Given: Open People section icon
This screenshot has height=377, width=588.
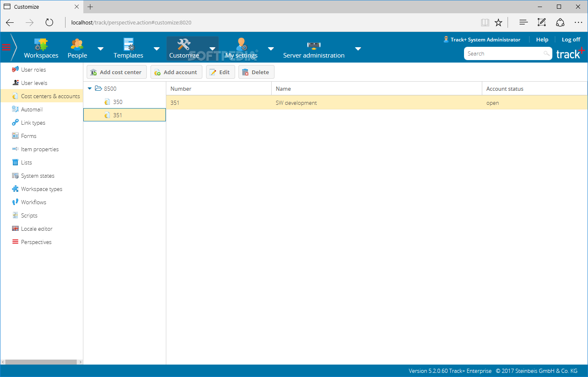Looking at the screenshot, I should [x=77, y=44].
